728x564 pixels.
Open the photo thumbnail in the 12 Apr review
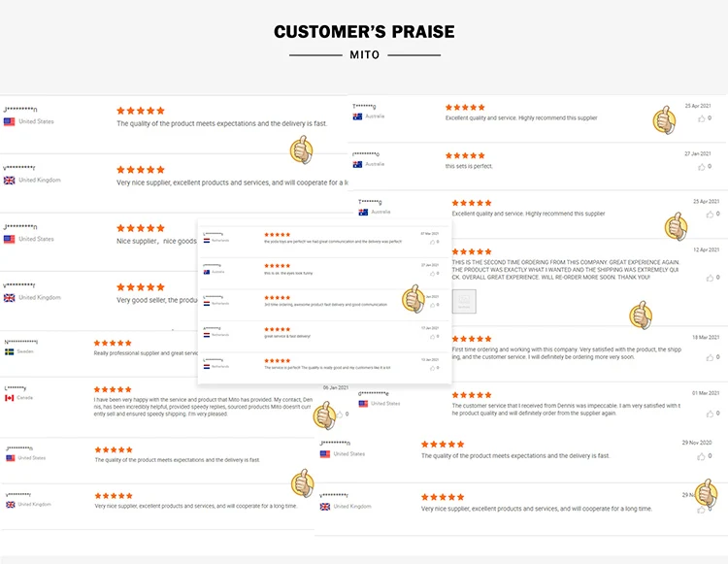pos(465,304)
